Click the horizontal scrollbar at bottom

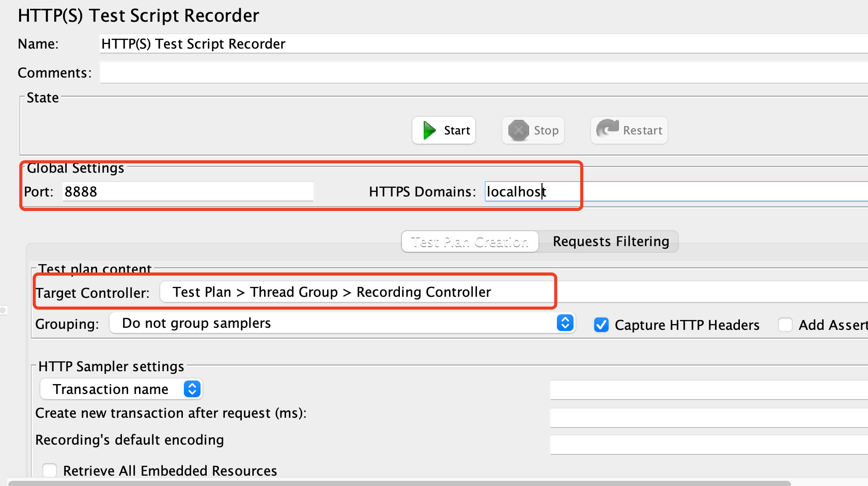click(x=398, y=483)
